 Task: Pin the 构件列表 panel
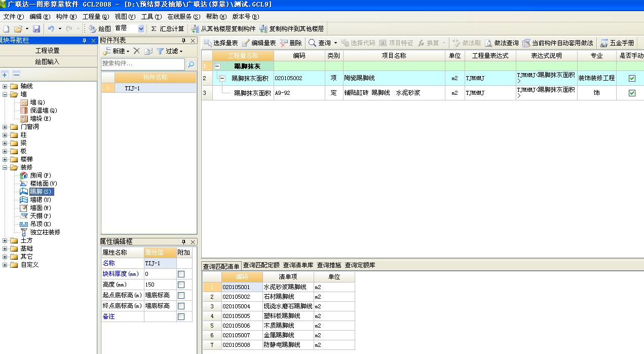pos(184,41)
